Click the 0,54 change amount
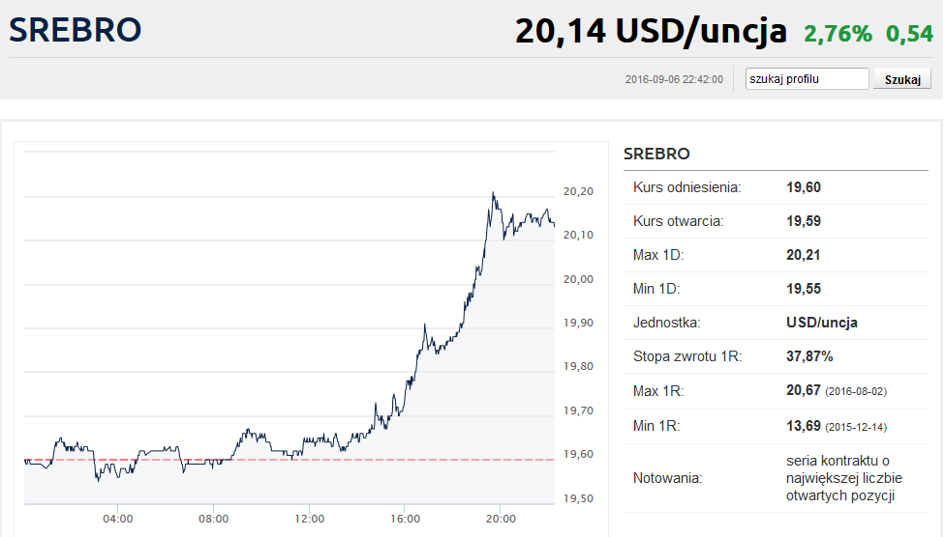Viewport: 945px width, 537px height. (x=909, y=34)
